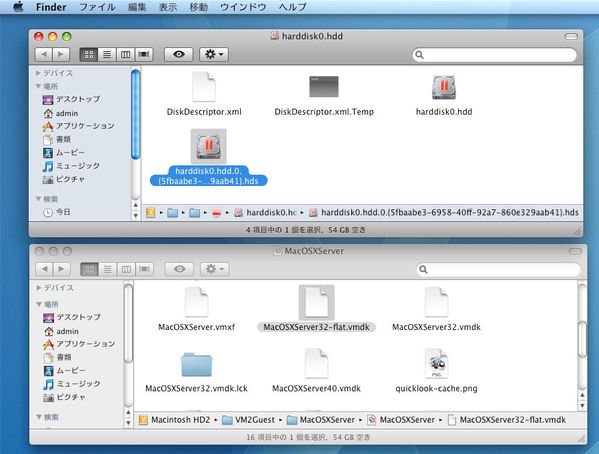Click Macintosh HD2 in lower path bar
The height and width of the screenshot is (454, 599).
(174, 420)
